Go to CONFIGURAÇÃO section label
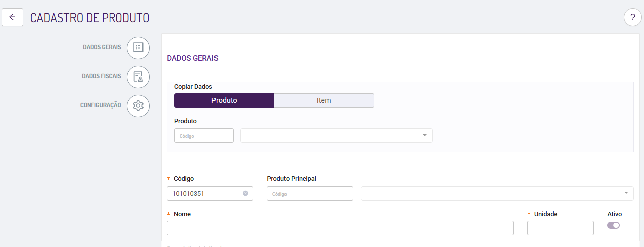 pos(101,105)
